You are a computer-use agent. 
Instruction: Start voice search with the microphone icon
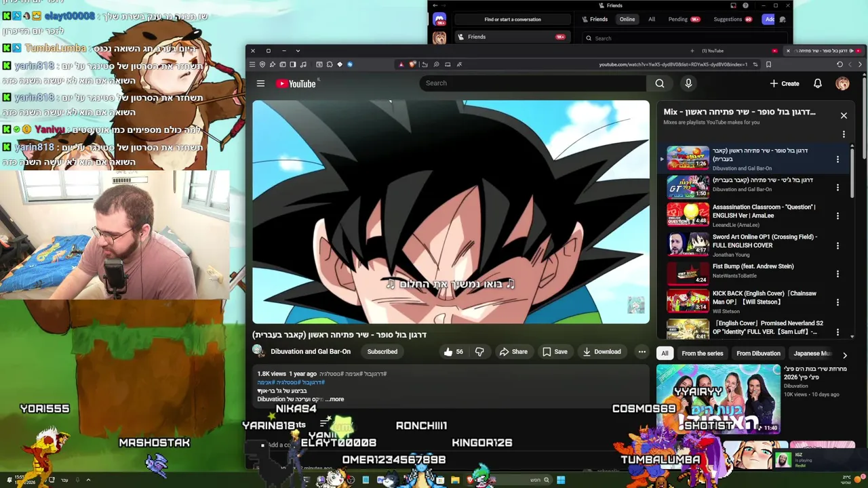click(x=688, y=83)
